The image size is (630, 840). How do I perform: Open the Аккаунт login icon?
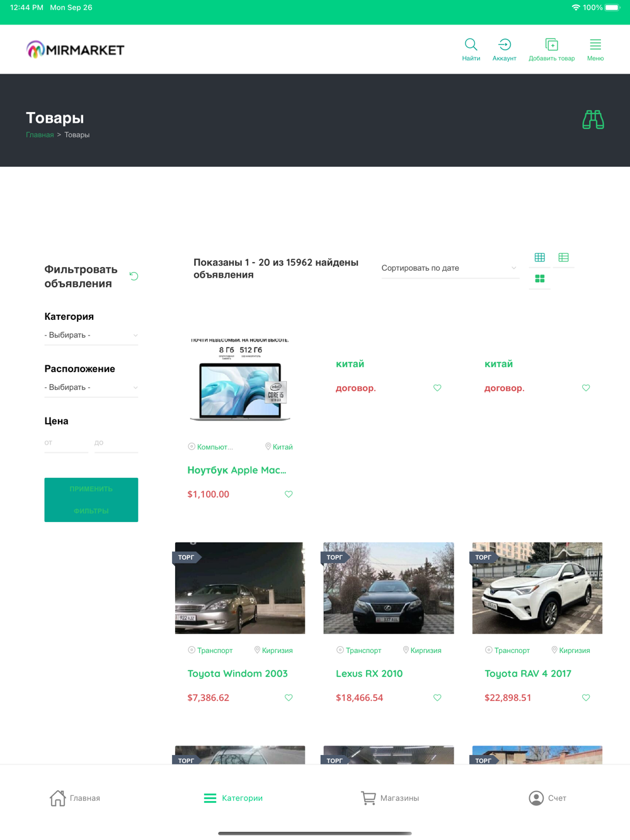click(x=504, y=45)
